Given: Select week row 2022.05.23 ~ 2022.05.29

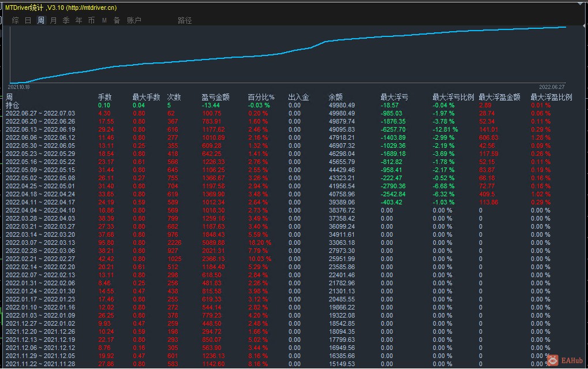Looking at the screenshot, I should [x=40, y=154].
